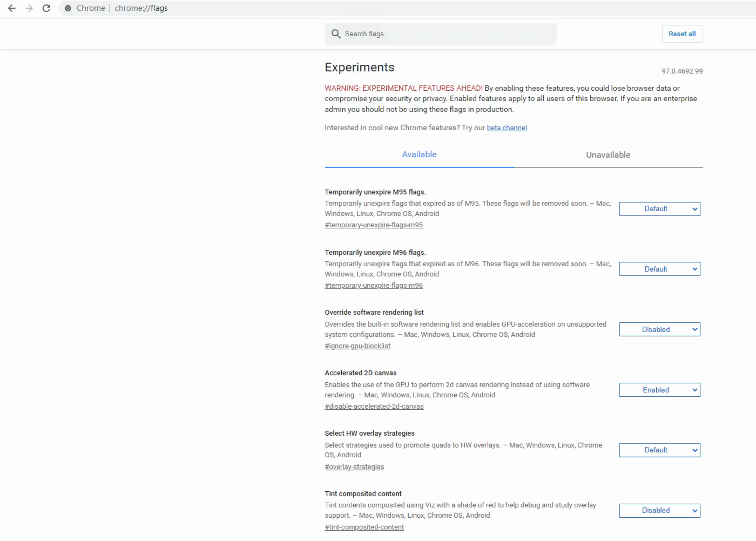
Task: Expand the Override software rendering list dropdown
Action: point(659,329)
